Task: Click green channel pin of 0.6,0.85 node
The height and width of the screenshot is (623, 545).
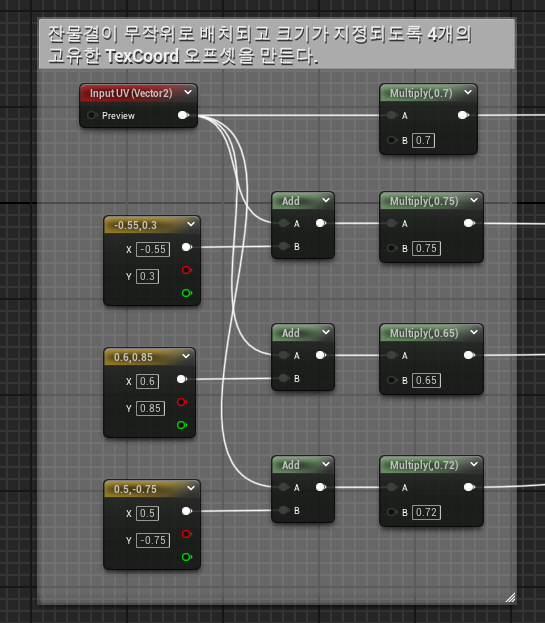Action: [x=182, y=425]
